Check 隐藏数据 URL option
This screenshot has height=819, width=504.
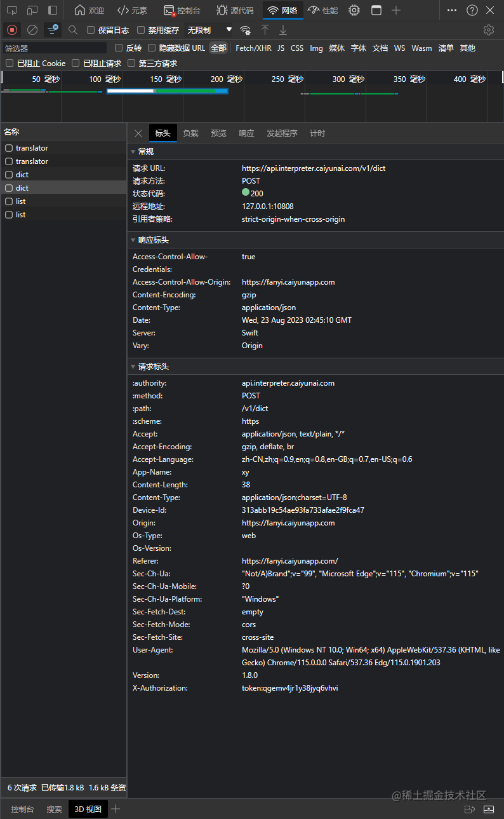152,48
